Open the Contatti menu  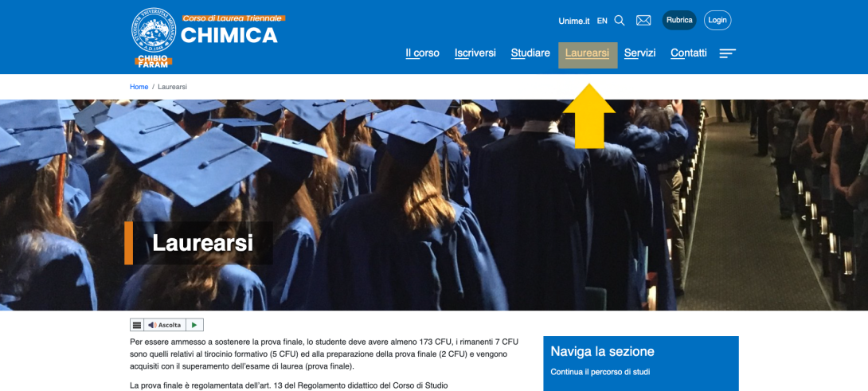click(689, 53)
